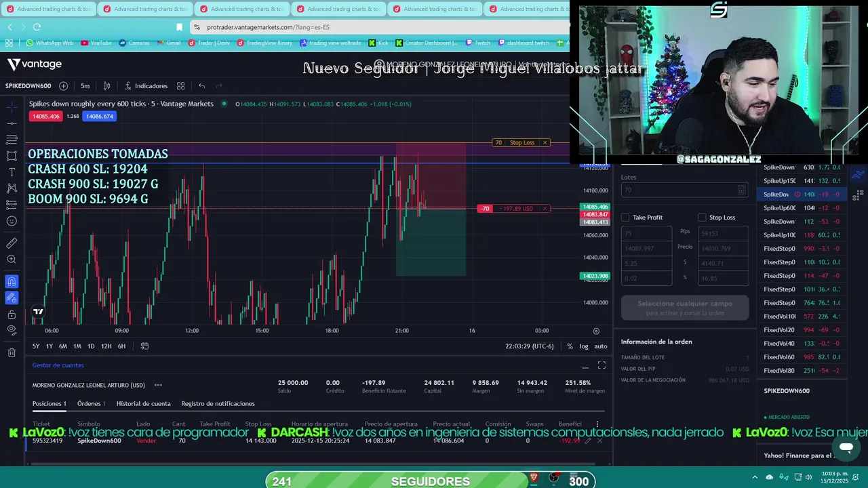
Task: Switch to the Órdenes tab
Action: point(91,404)
